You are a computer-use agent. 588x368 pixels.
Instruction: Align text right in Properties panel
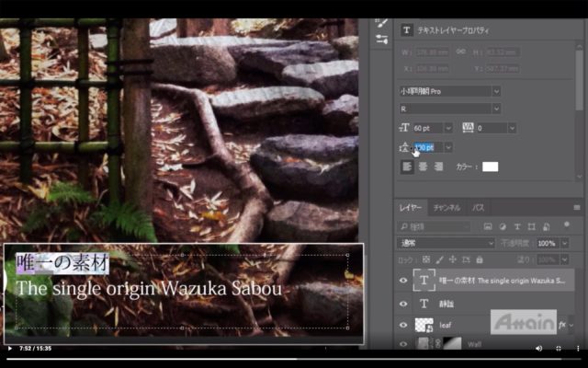[x=438, y=167]
